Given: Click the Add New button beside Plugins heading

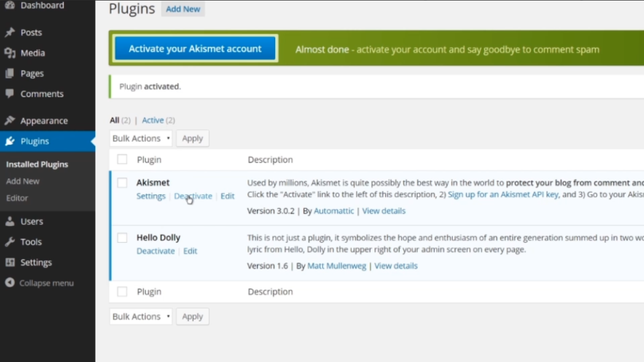Looking at the screenshot, I should coord(183,9).
